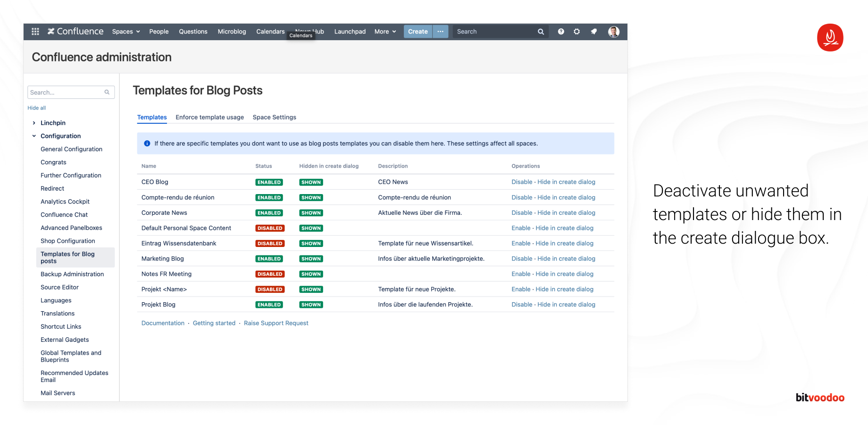Viewport: 868px width, 425px height.
Task: Open the More dropdown in navigation
Action: click(385, 32)
